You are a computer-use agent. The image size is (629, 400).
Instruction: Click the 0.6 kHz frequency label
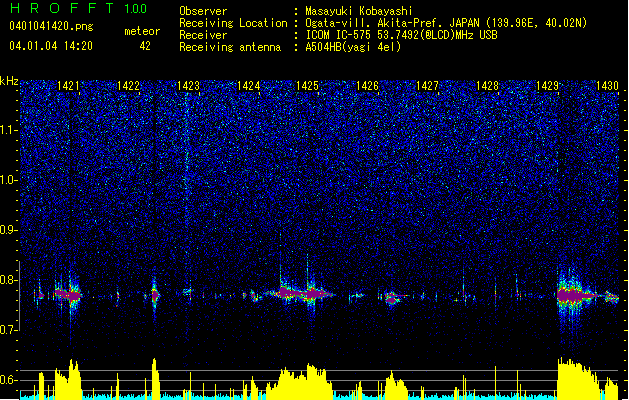9,380
